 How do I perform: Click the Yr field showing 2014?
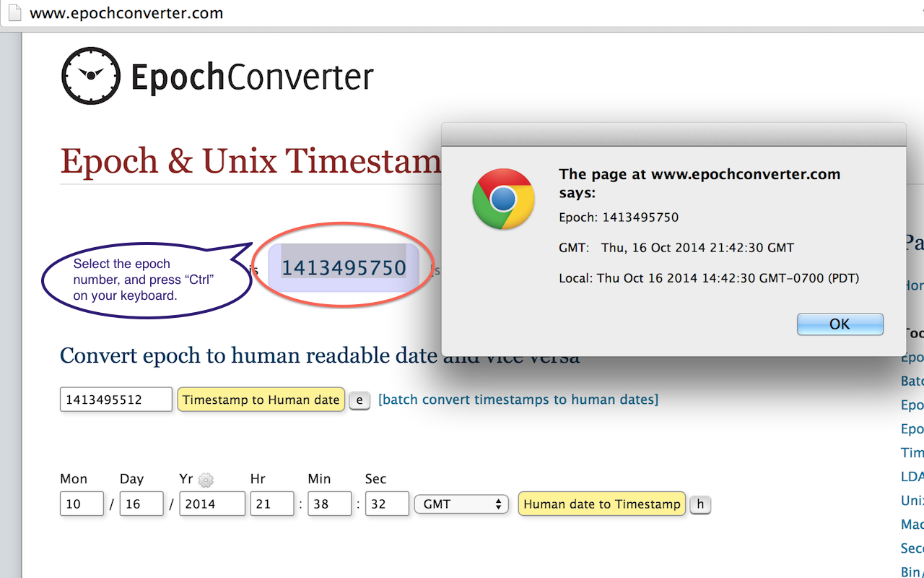pyautogui.click(x=212, y=504)
